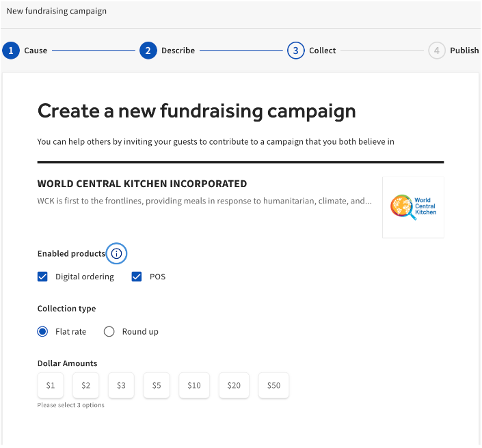Click step 2 Describe circle icon

pyautogui.click(x=148, y=51)
